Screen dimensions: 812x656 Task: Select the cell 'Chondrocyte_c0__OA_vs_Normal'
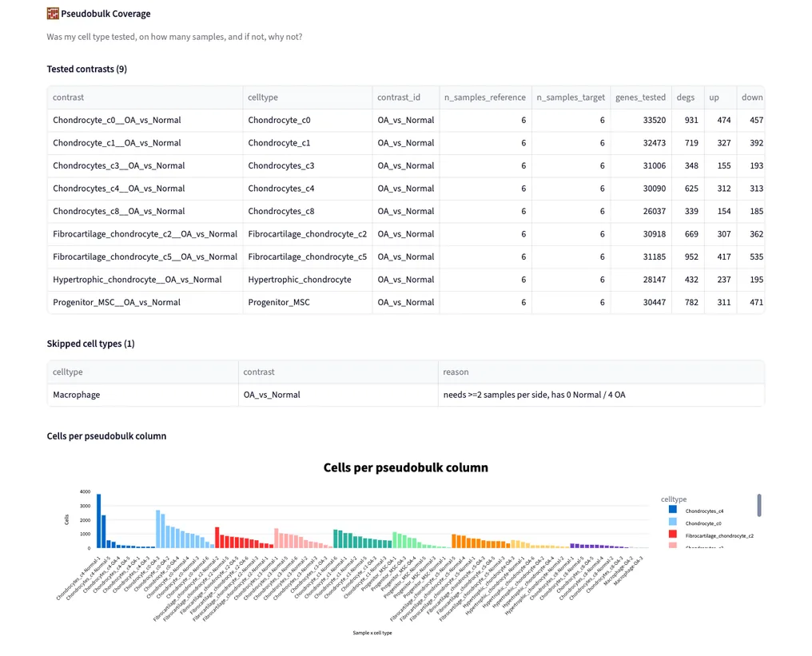pos(145,120)
